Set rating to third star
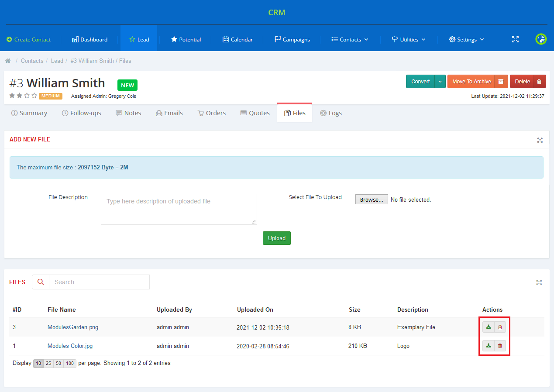This screenshot has height=392, width=554. pyautogui.click(x=27, y=96)
